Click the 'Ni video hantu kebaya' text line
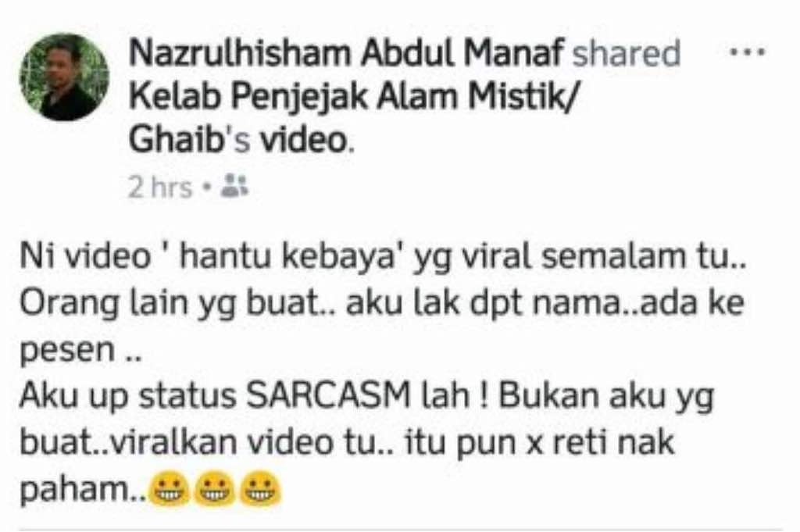 [383, 257]
